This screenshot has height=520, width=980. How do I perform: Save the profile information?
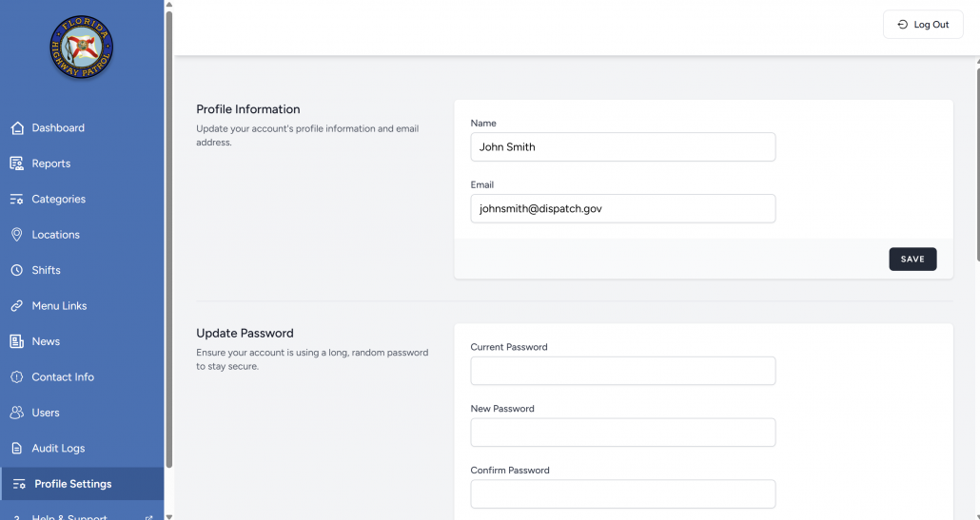point(911,259)
